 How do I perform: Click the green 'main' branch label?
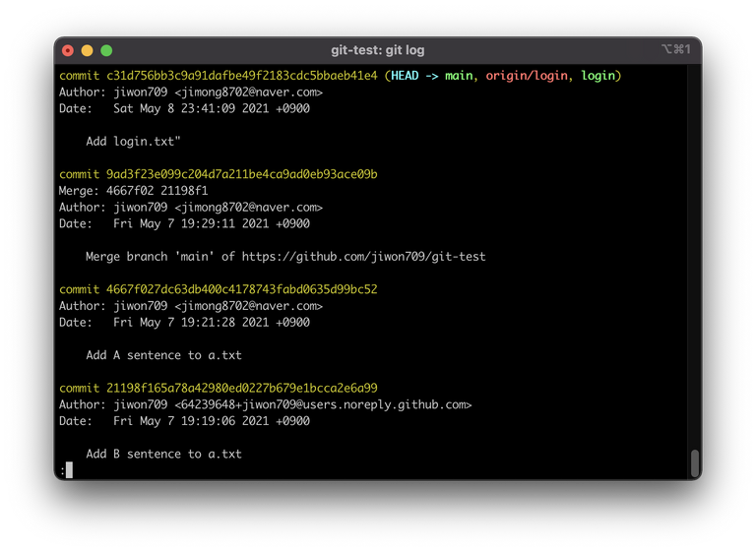(x=459, y=76)
